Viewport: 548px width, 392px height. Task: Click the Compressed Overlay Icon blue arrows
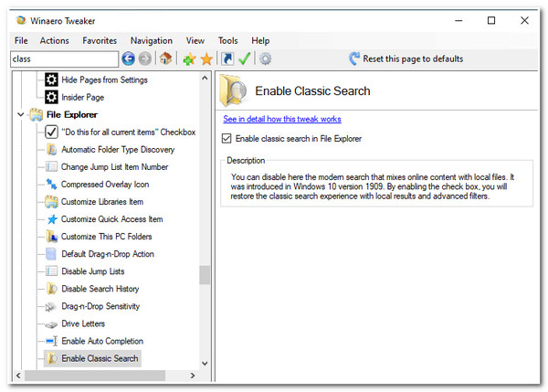click(52, 184)
